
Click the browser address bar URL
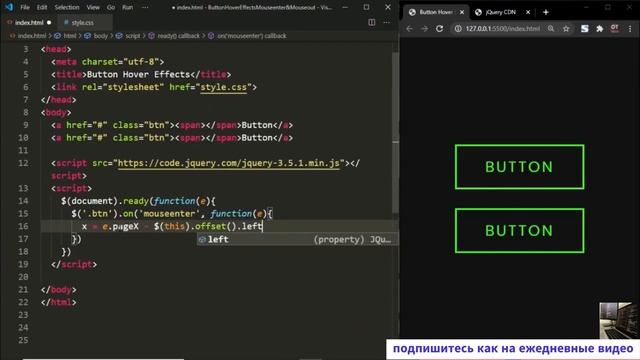[502, 29]
